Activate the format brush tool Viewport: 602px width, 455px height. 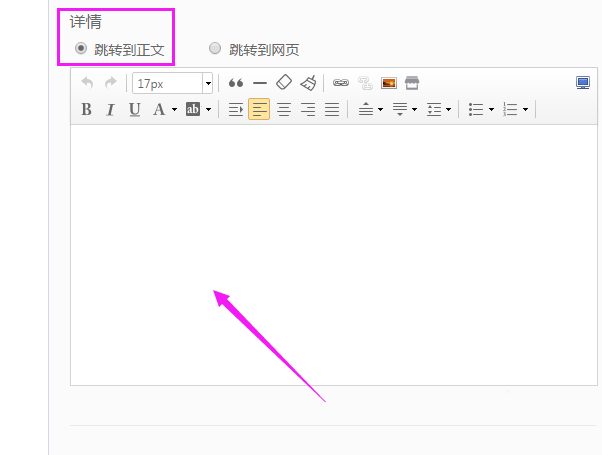point(309,83)
